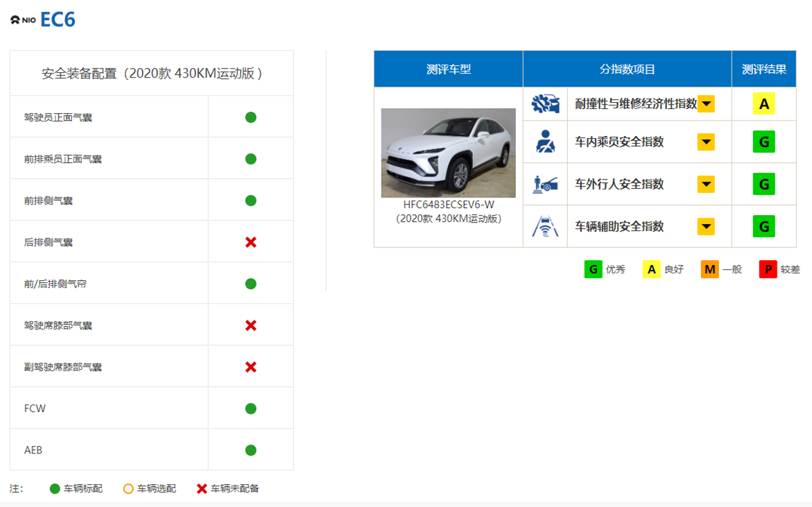
Task: Click the HFC6483ECSEV6-W model code
Action: click(x=449, y=205)
